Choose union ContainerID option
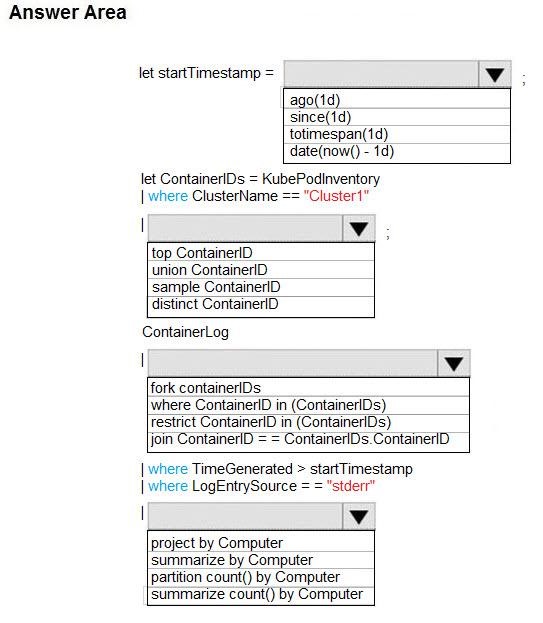This screenshot has width=543, height=623. pos(261,270)
